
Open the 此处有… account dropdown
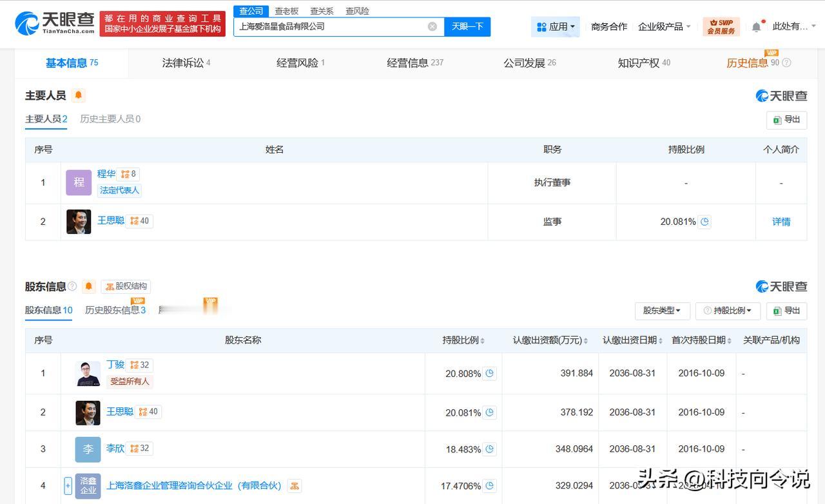point(794,26)
